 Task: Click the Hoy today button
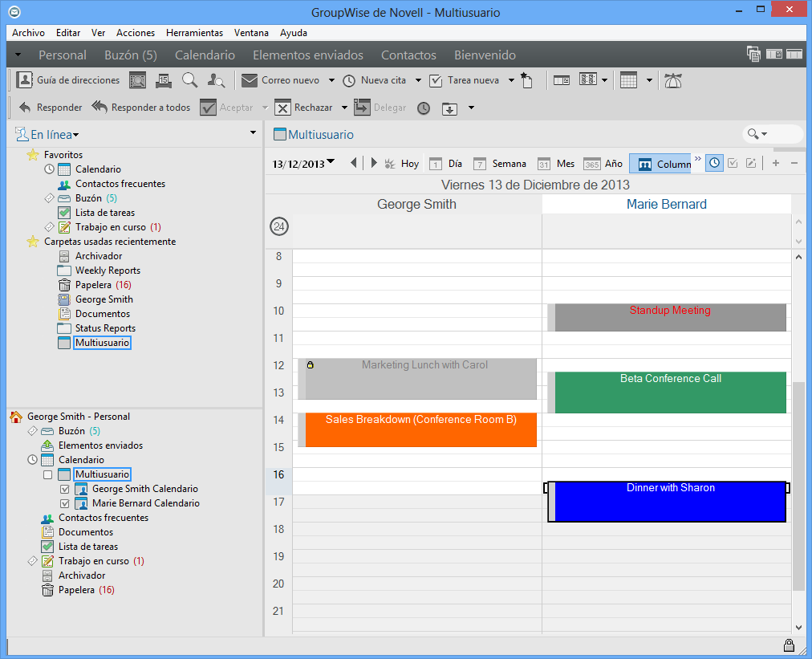[402, 164]
